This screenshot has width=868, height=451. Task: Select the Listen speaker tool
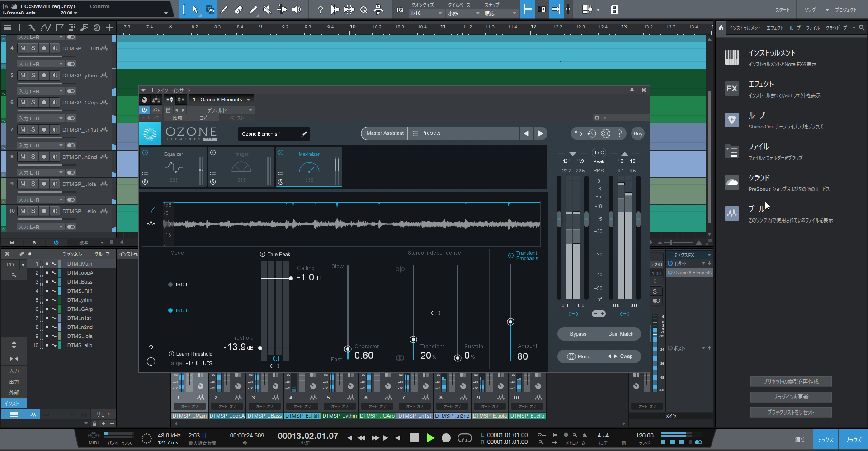coord(297,9)
